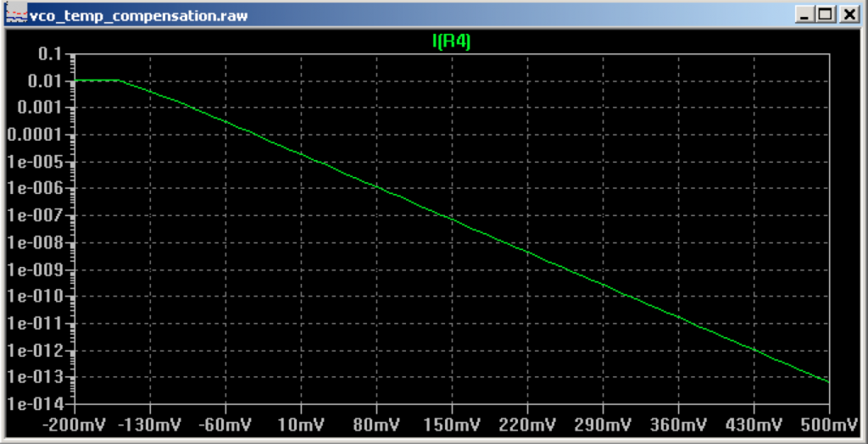The height and width of the screenshot is (444, 868).
Task: Click the 1e-012 vertical axis label
Action: (x=34, y=351)
